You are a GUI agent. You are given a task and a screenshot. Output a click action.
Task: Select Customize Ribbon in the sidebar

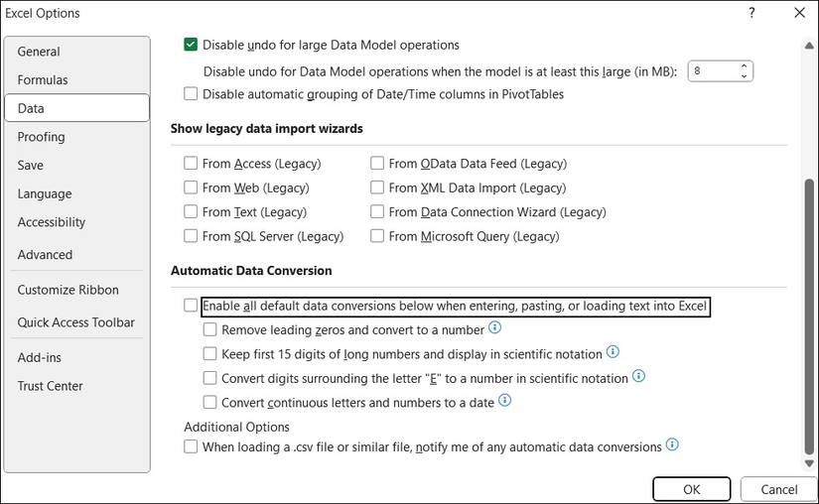(x=68, y=290)
